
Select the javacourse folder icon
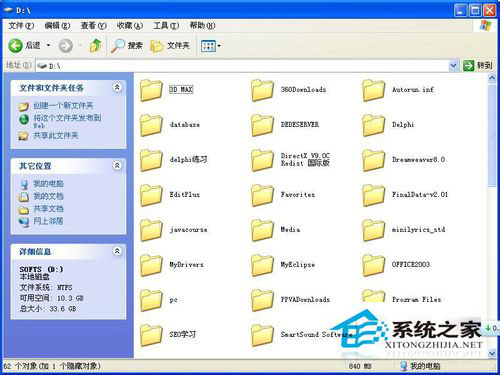point(151,230)
